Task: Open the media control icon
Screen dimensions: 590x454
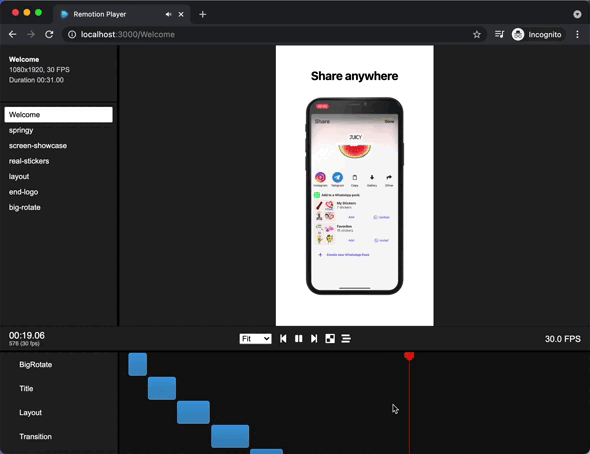Action: 499,35
